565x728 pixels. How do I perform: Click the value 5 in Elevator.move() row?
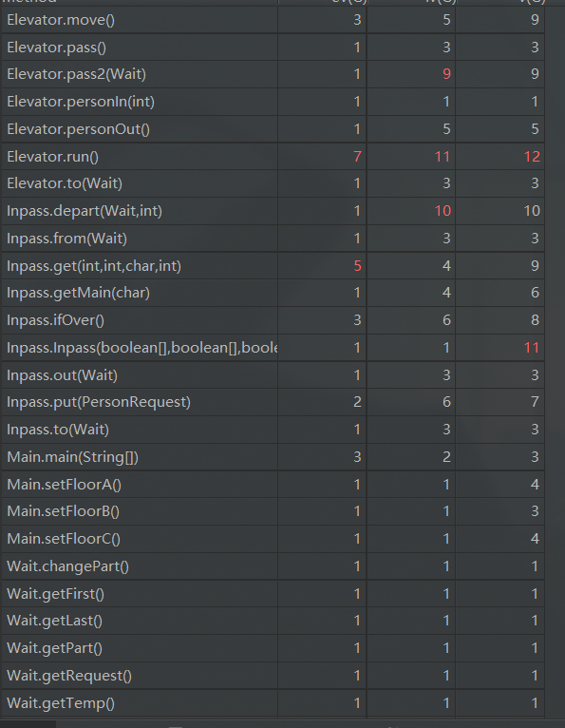(x=446, y=20)
